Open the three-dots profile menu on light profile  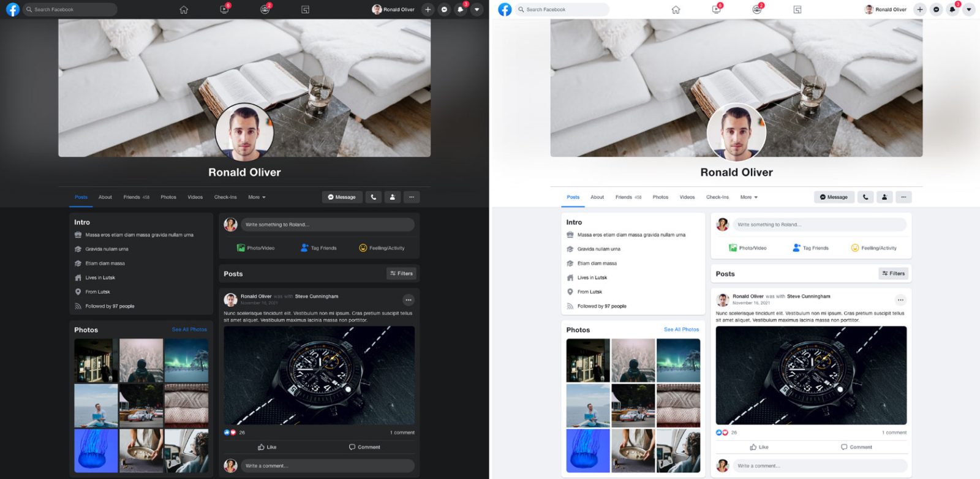click(903, 197)
